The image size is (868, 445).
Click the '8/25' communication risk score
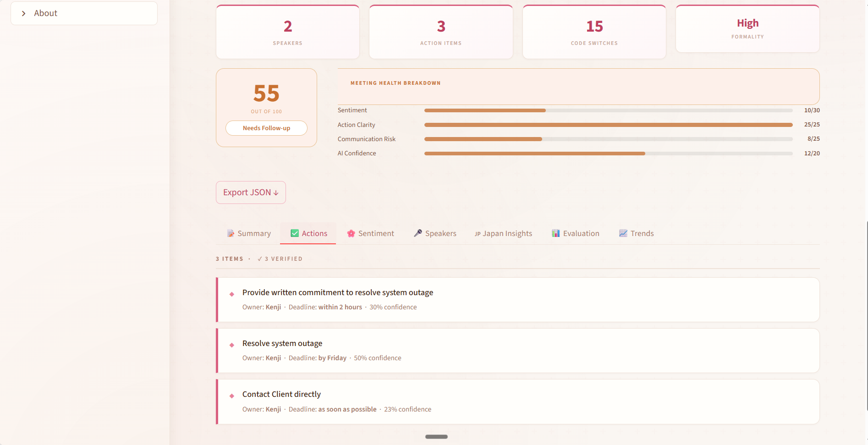[813, 139]
